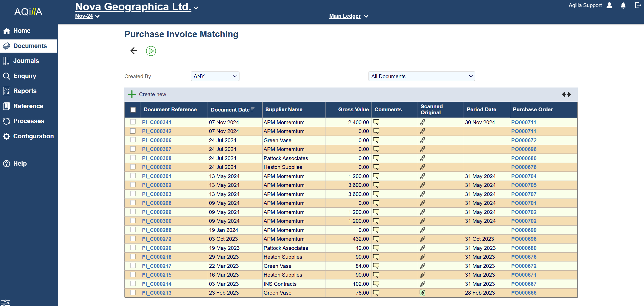Sort by the Document Date column header
Viewport: 644px width, 306px height.
click(230, 110)
